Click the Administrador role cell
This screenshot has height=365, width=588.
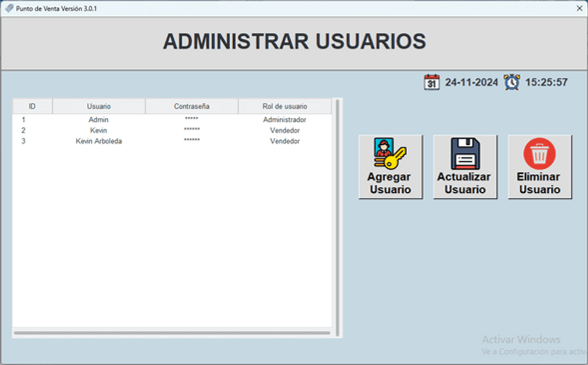(x=285, y=120)
